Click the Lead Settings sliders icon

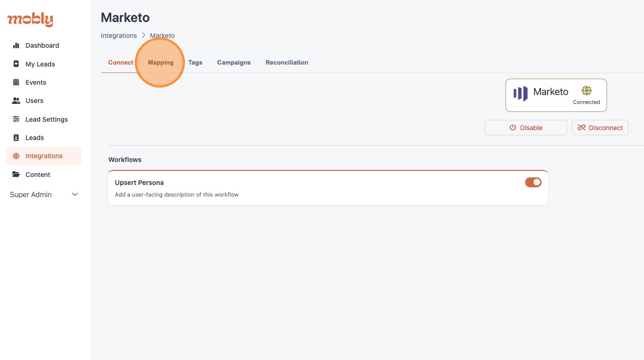tap(16, 119)
